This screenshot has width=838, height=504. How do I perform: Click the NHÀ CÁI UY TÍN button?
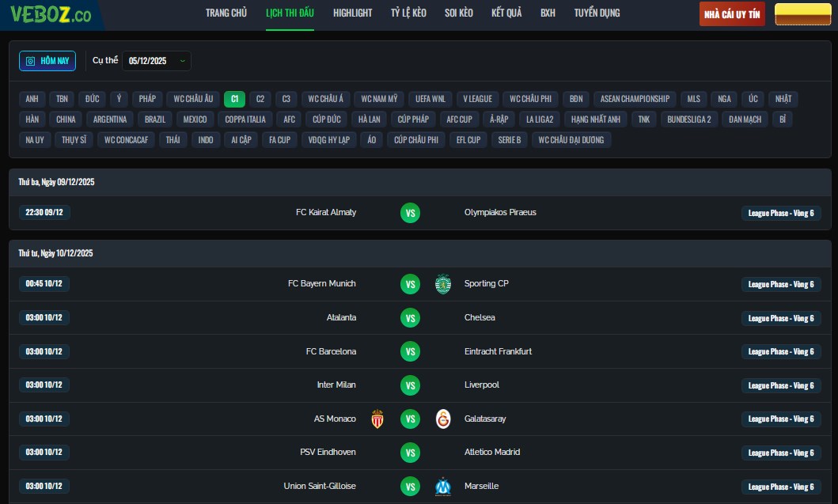pyautogui.click(x=732, y=14)
